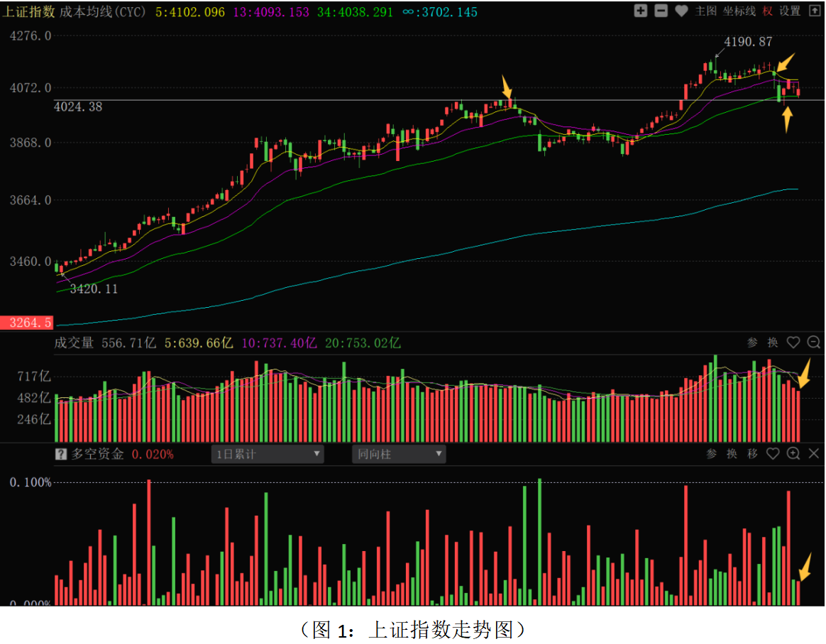Open help question mark beside 多空资金
The height and width of the screenshot is (644, 826).
coord(61,454)
